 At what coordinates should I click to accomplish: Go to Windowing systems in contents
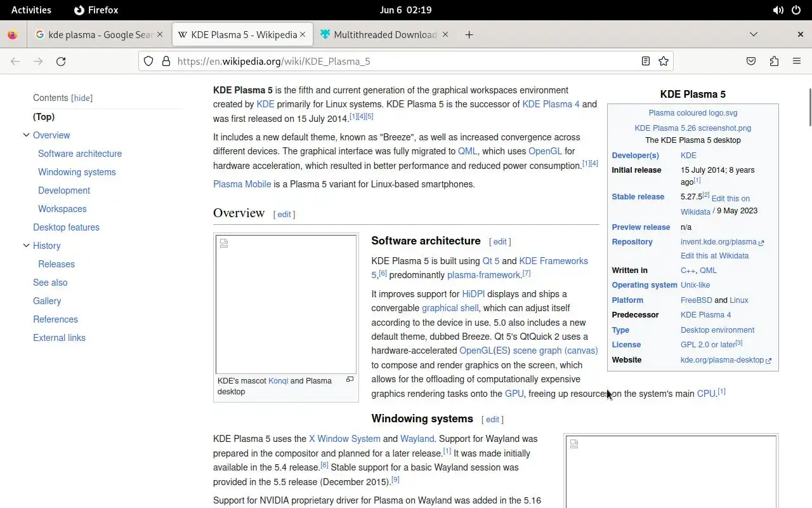coord(77,172)
